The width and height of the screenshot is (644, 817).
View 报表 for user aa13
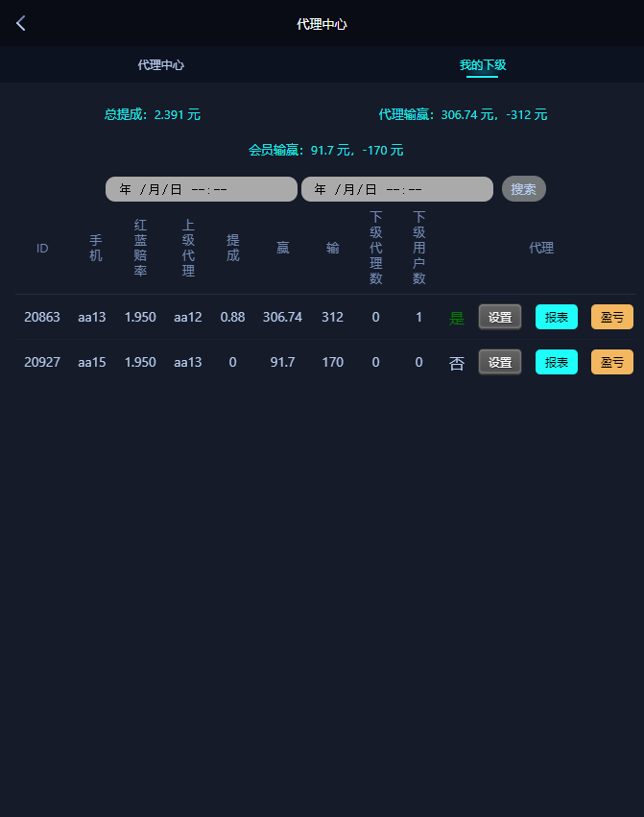click(557, 317)
